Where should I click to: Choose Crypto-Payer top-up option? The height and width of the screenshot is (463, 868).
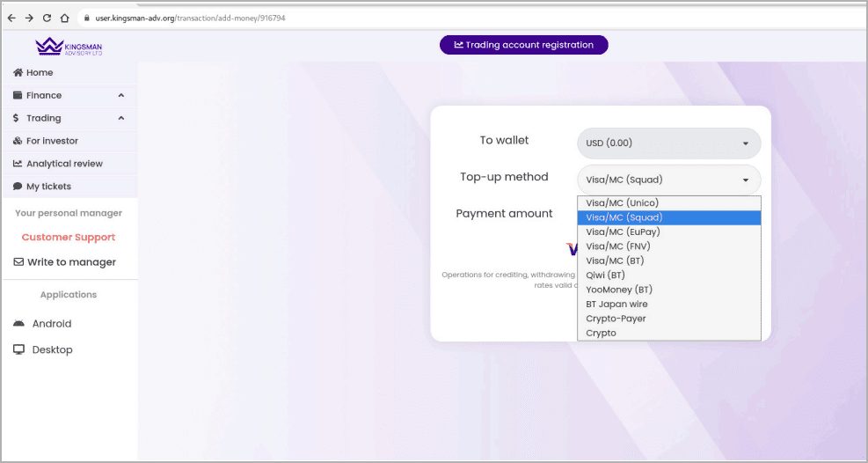[x=616, y=319]
